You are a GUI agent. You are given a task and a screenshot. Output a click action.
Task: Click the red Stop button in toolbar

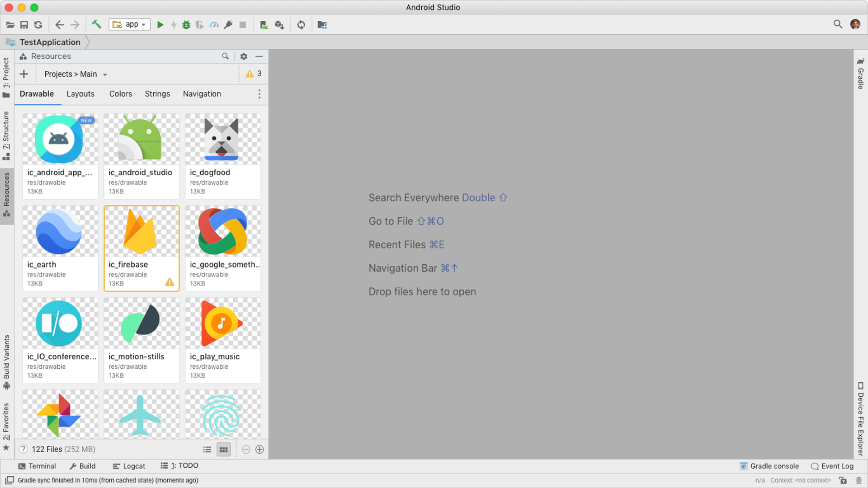pyautogui.click(x=243, y=25)
